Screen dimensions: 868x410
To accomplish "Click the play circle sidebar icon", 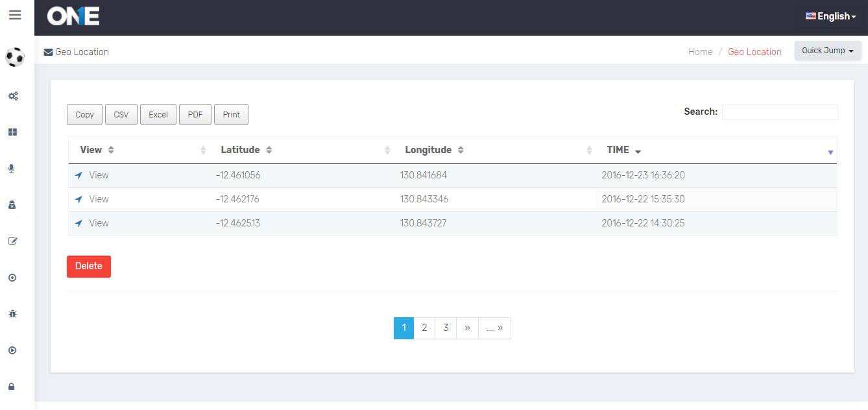I will (12, 350).
